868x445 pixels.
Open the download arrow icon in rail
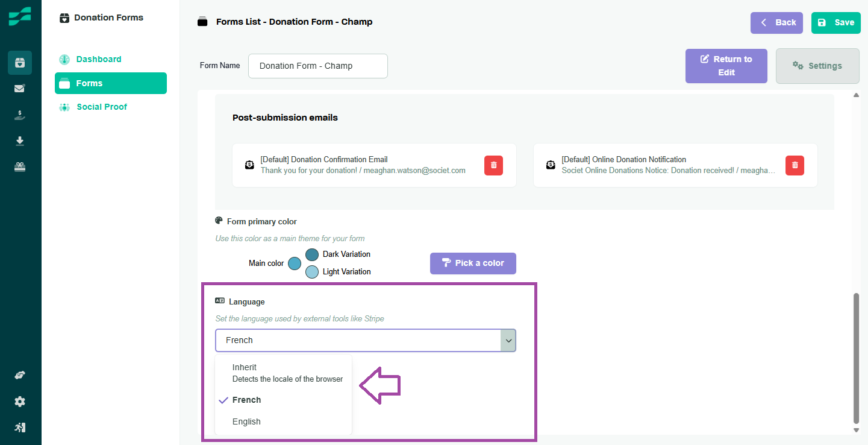[x=20, y=141]
